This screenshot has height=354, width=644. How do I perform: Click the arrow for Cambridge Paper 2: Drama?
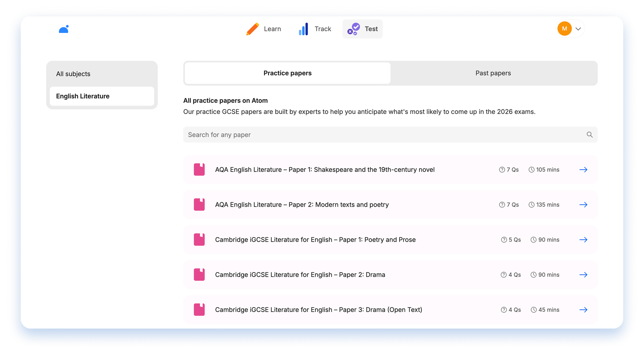pos(583,275)
